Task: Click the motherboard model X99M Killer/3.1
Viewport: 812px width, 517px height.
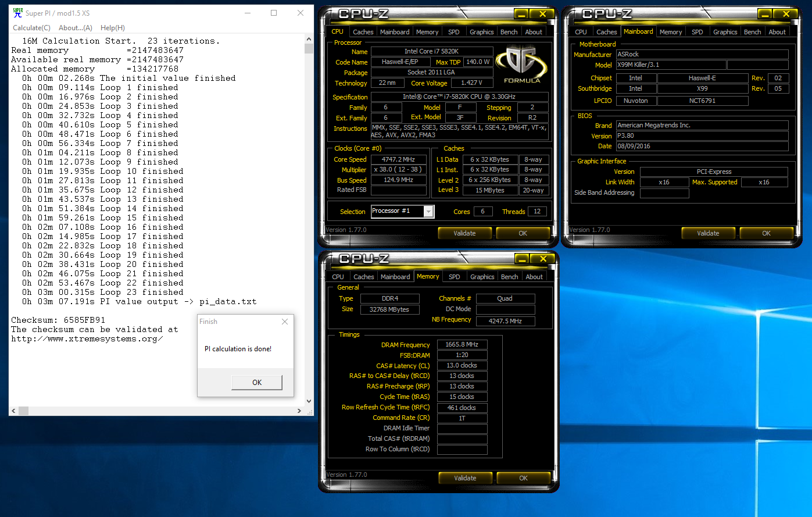Action: point(671,65)
